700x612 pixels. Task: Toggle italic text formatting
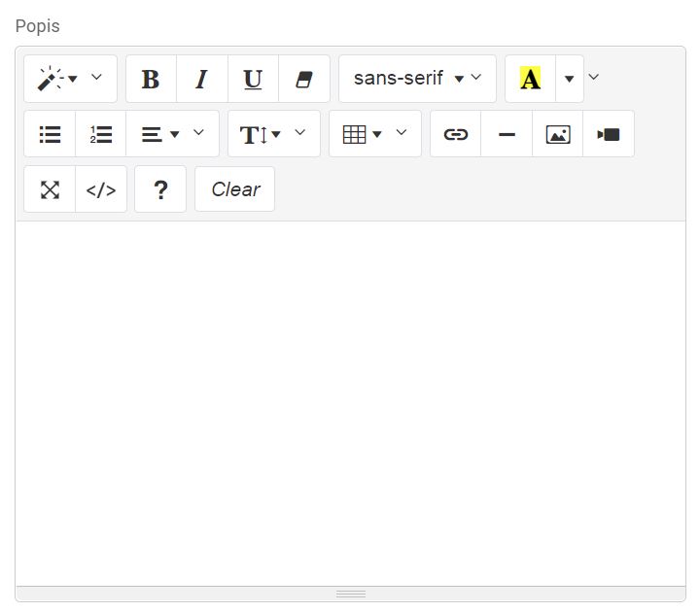click(x=202, y=79)
